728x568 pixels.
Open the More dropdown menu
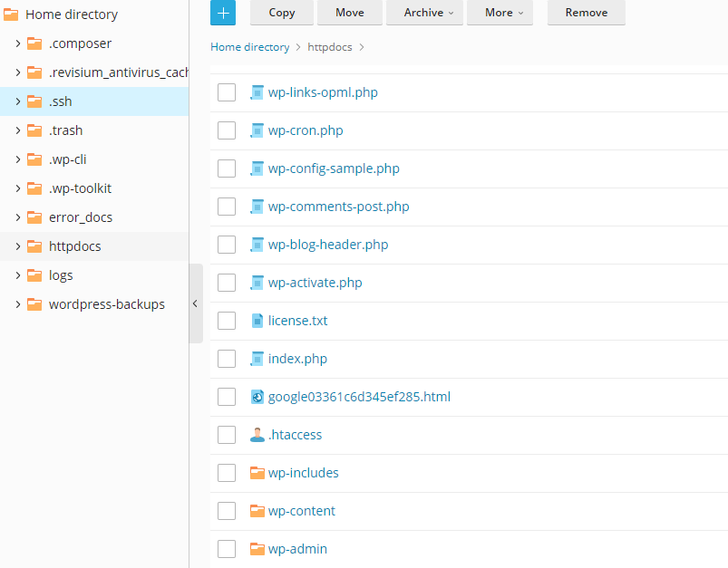(x=500, y=13)
